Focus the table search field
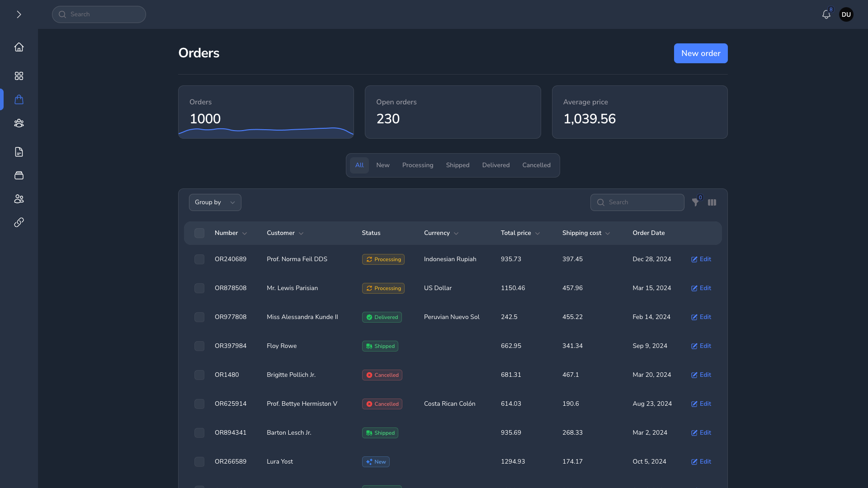The height and width of the screenshot is (488, 868). [642, 202]
